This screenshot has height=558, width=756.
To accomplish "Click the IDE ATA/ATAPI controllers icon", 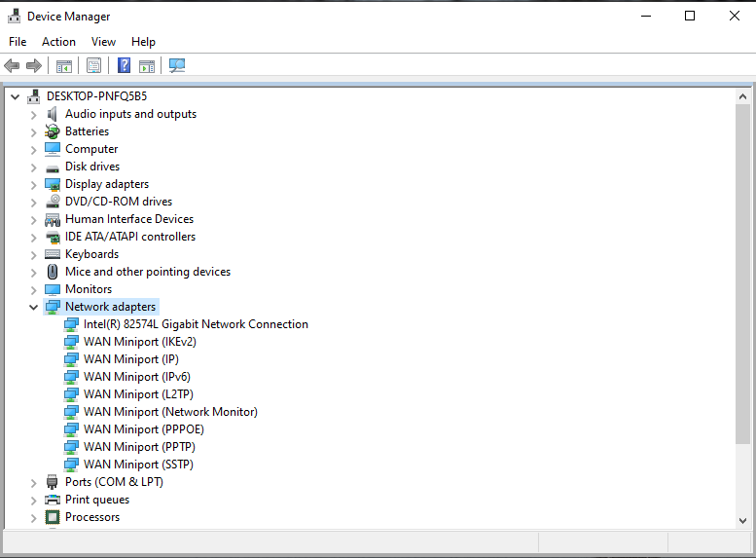I will 53,237.
